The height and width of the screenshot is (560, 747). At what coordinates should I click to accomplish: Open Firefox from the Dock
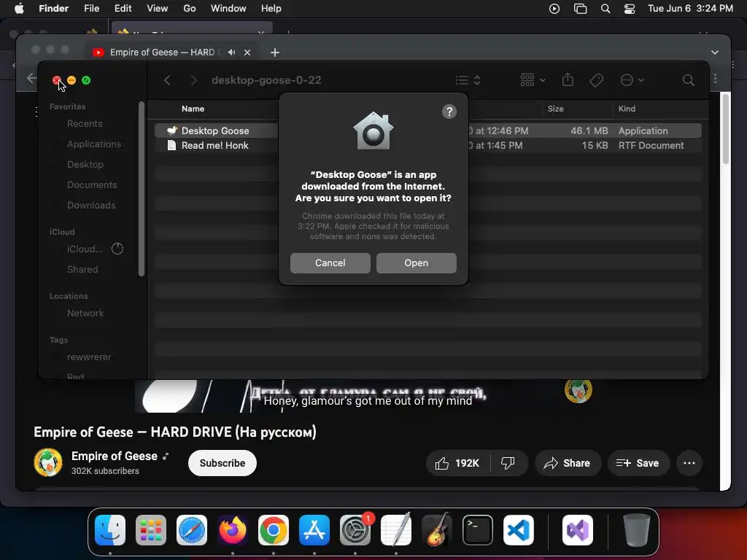(x=233, y=530)
